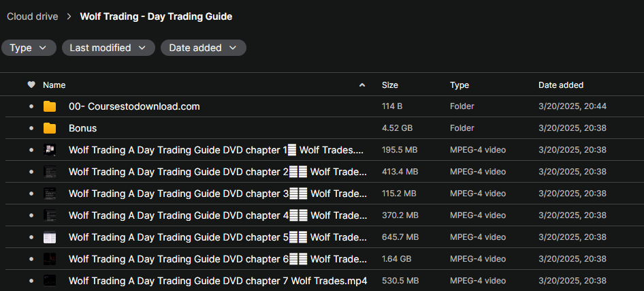Click the chapter 5 video thumbnail

[50, 237]
